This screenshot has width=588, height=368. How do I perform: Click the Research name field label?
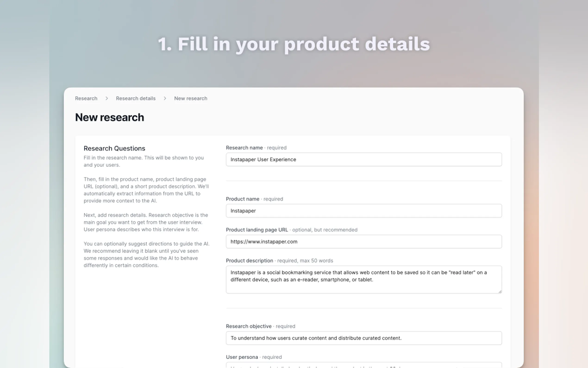pyautogui.click(x=244, y=148)
